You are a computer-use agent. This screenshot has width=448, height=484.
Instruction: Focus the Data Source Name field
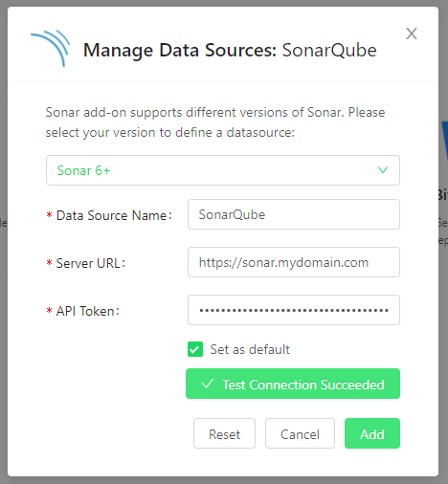pyautogui.click(x=294, y=214)
